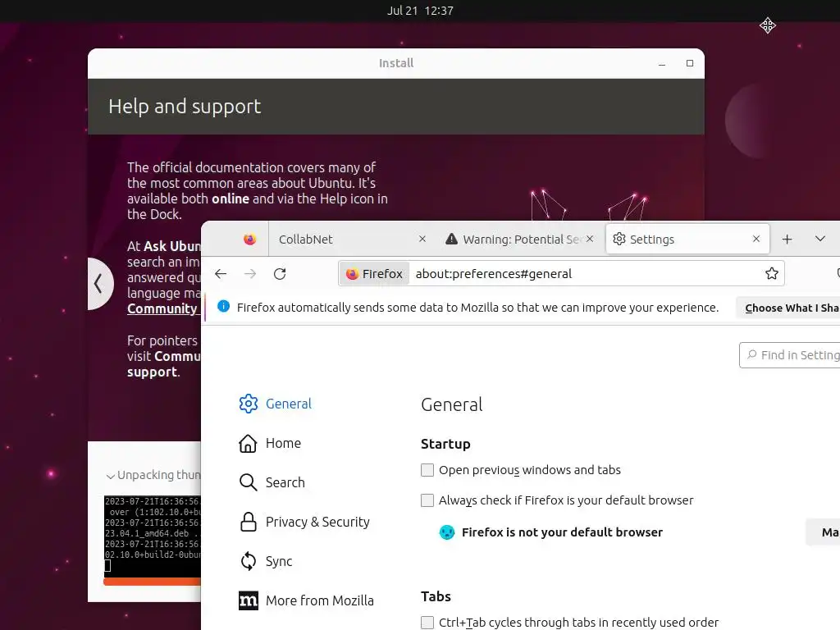The width and height of the screenshot is (840, 630).
Task: Toggle Always check if Firefox is default browser
Action: (427, 500)
